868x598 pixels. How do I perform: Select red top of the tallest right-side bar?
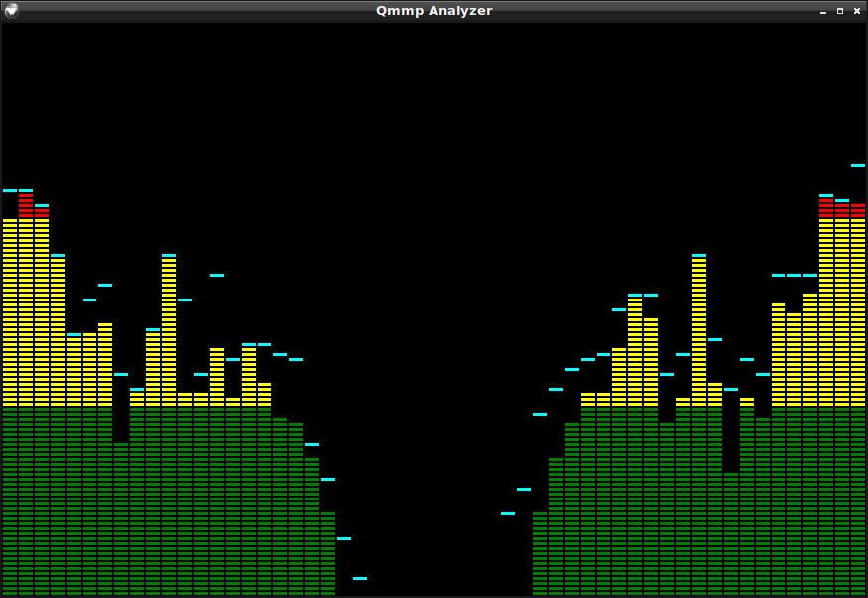pyautogui.click(x=825, y=207)
